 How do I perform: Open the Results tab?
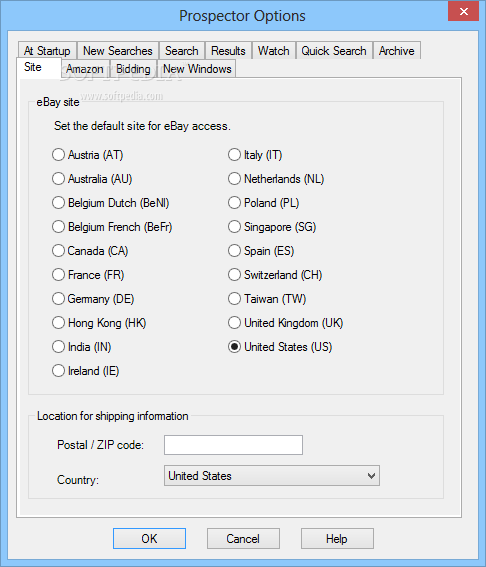click(x=228, y=51)
